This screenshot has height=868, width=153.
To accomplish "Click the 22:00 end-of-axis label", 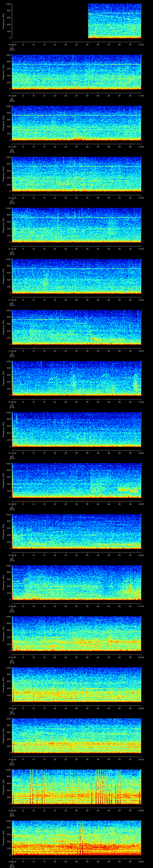I will click(141, 657).
